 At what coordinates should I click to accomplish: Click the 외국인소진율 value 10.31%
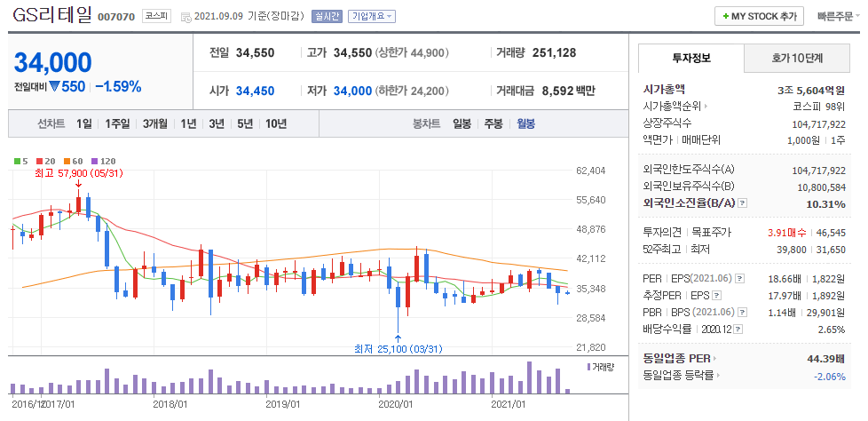[x=826, y=204]
